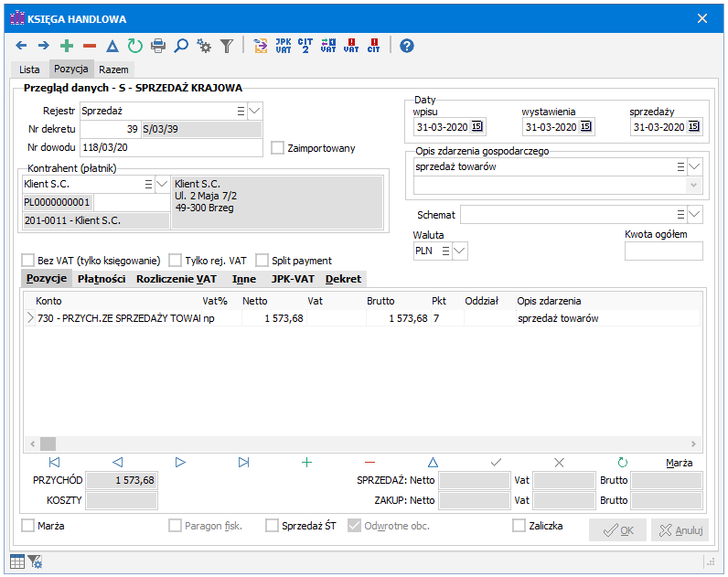Viewport: 728px width, 577px height.
Task: Open Opis zdarzenia gospodarczego list button
Action: [680, 166]
